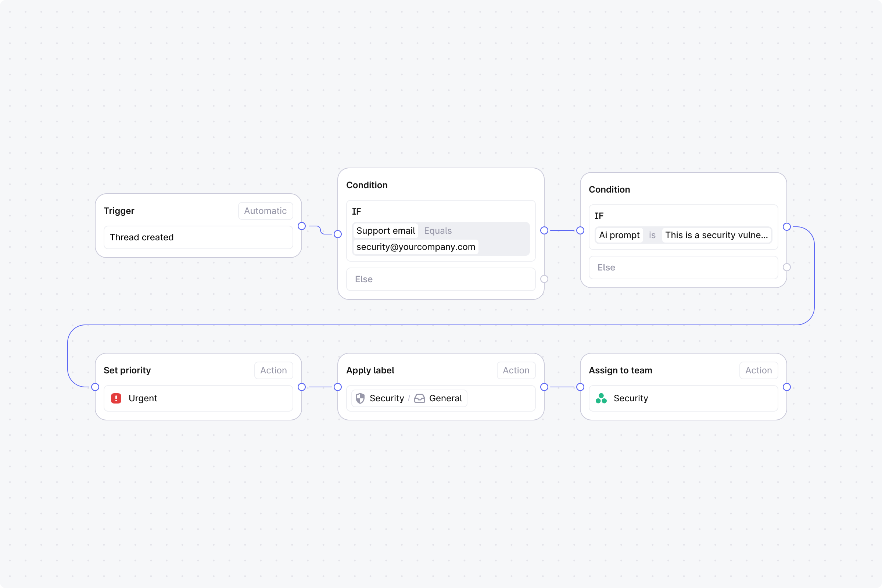Viewport: 882px width, 588px height.
Task: Click the red Urgent priority icon
Action: click(x=116, y=398)
